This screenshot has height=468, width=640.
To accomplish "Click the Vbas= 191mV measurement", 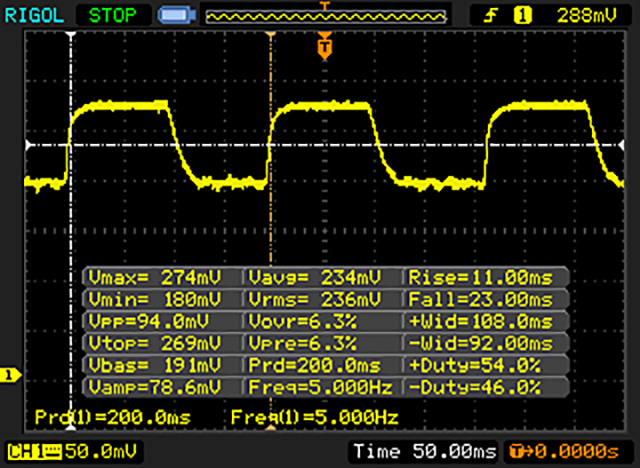I will tap(155, 365).
